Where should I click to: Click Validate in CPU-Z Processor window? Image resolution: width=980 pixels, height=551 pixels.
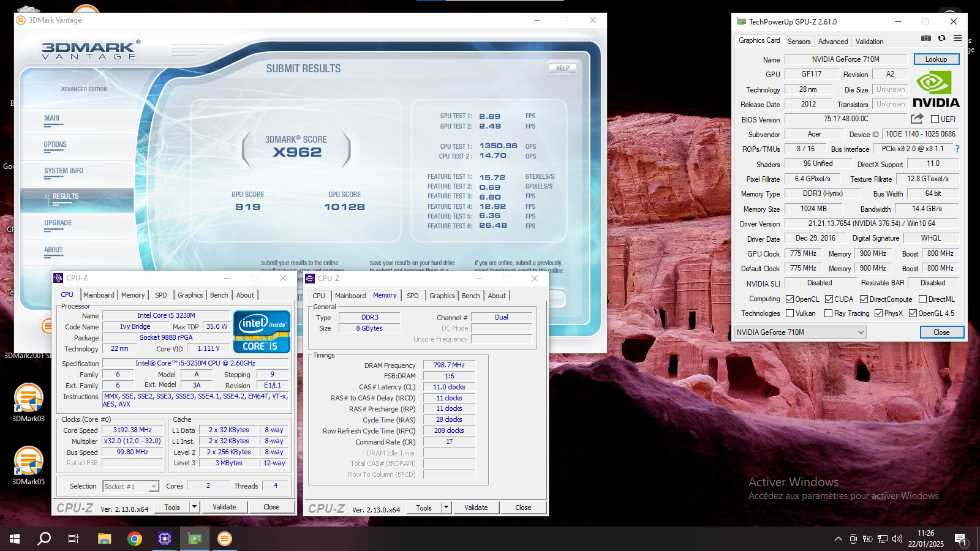(224, 507)
